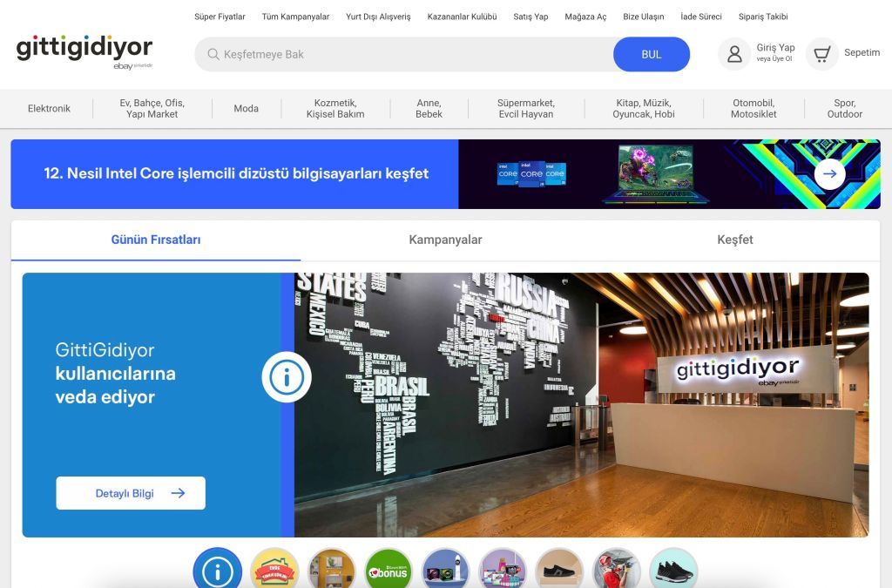Viewport: 892px width, 588px height.
Task: Select the blue info circle thumbnail
Action: click(x=217, y=569)
